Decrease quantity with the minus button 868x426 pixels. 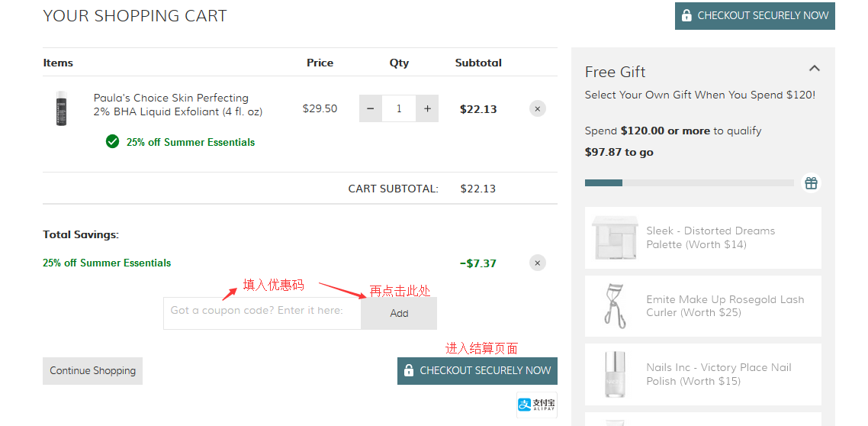tap(370, 109)
